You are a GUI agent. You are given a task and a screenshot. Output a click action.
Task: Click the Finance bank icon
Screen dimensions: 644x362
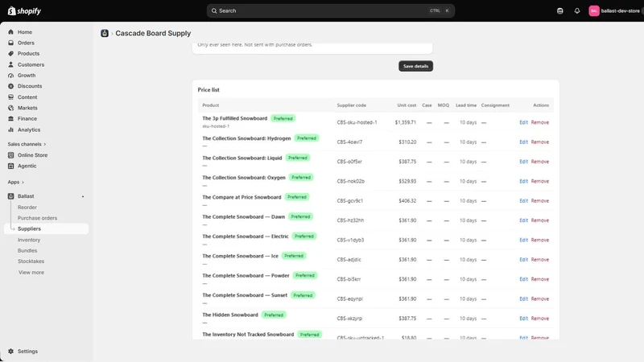pos(10,118)
